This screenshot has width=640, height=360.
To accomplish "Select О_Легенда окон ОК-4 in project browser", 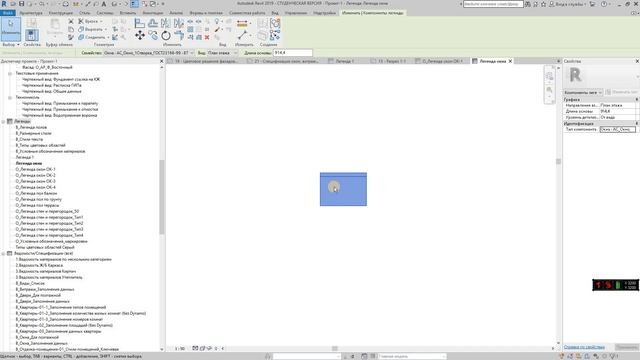I will pos(36,187).
